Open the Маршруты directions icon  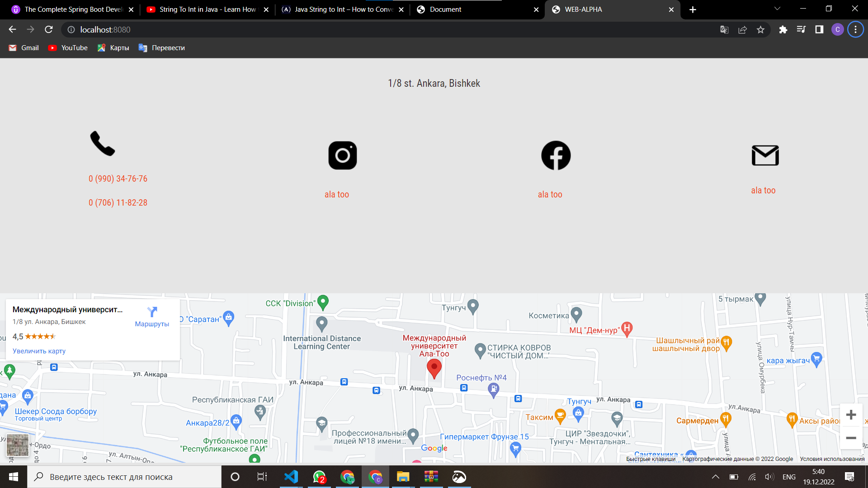(152, 312)
